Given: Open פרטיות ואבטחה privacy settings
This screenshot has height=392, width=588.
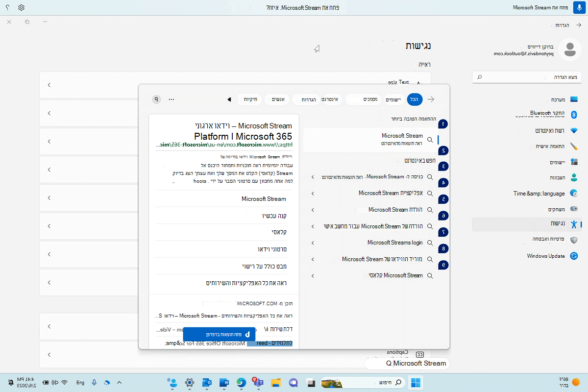Looking at the screenshot, I should pos(527,240).
